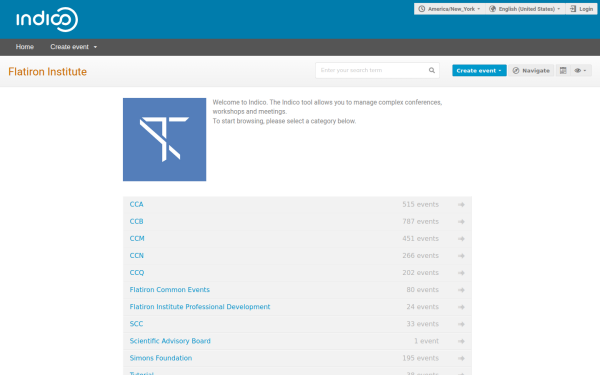Click the arrow icon in CCB row
Image resolution: width=600 pixels, height=375 pixels.
point(461,222)
